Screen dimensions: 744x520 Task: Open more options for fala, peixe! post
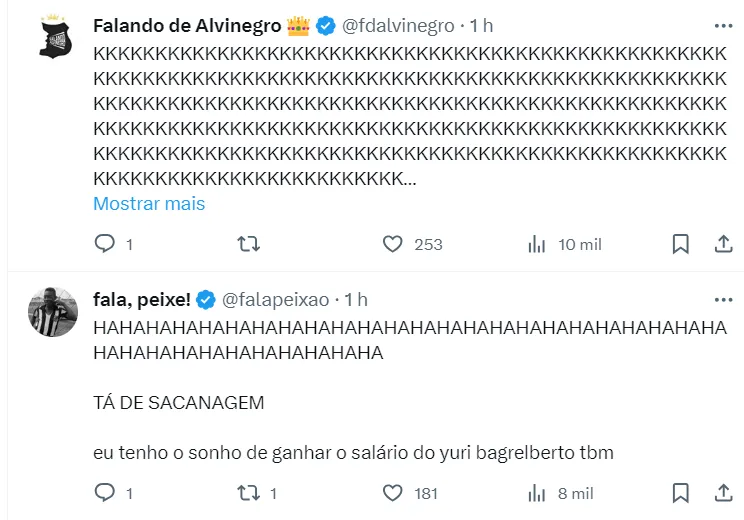[723, 299]
